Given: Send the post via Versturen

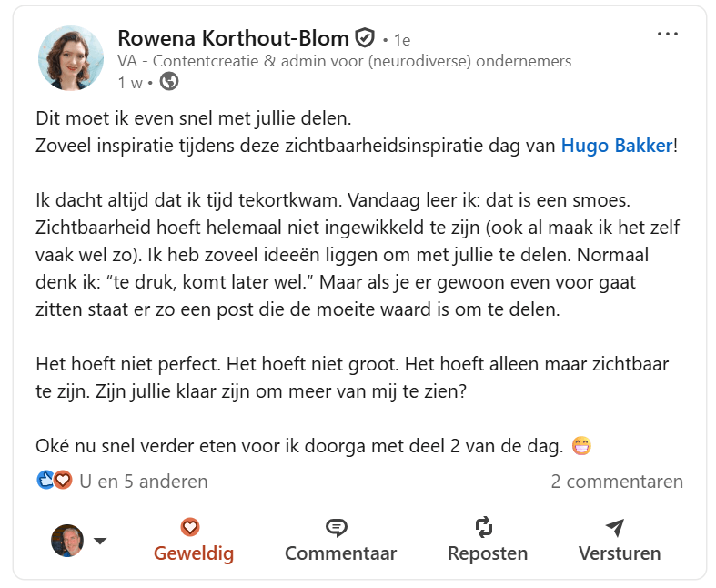Looking at the screenshot, I should (x=619, y=541).
